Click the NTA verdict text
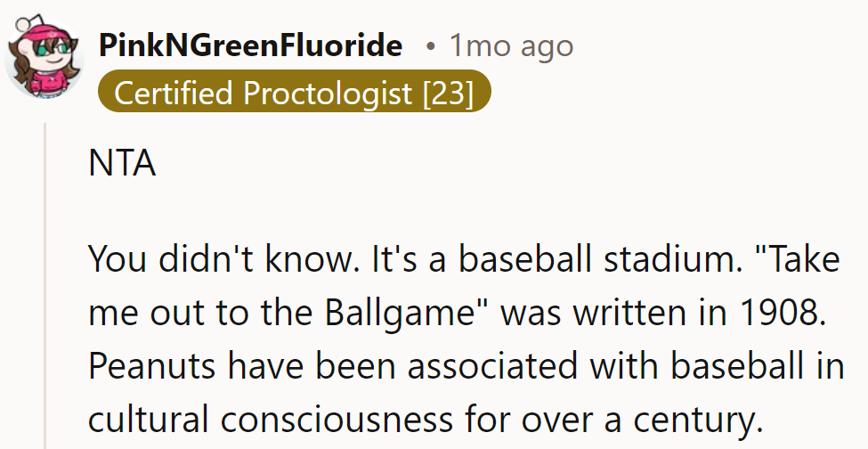Viewport: 868px width, 449px height. click(x=122, y=166)
